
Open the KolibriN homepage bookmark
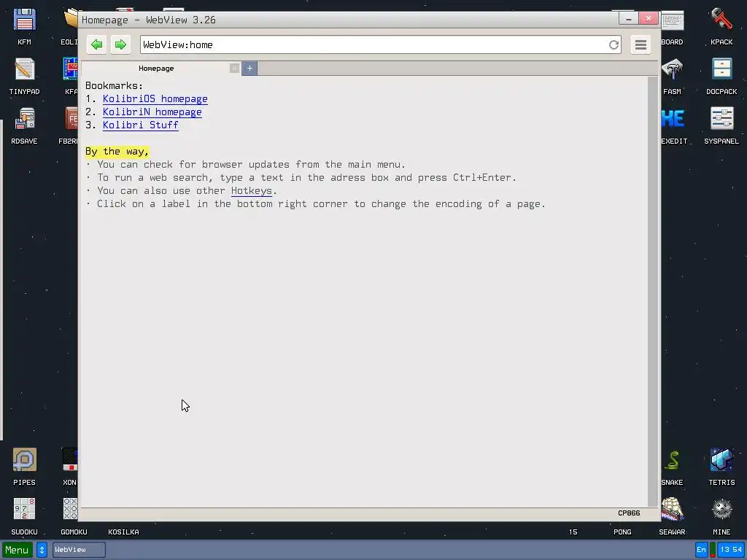tap(152, 112)
